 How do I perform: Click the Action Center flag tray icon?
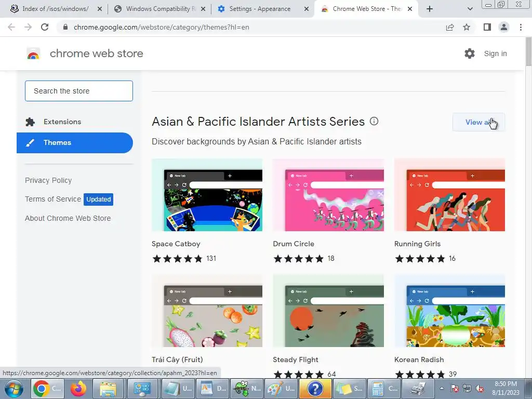tap(454, 389)
